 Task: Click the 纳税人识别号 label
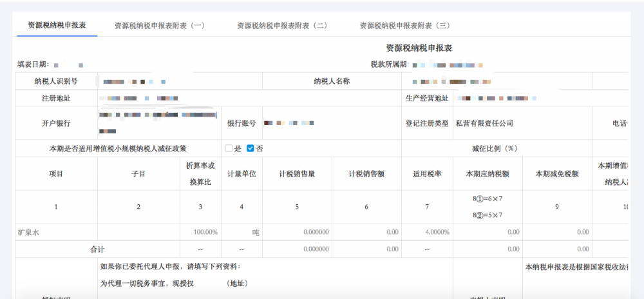(x=56, y=81)
